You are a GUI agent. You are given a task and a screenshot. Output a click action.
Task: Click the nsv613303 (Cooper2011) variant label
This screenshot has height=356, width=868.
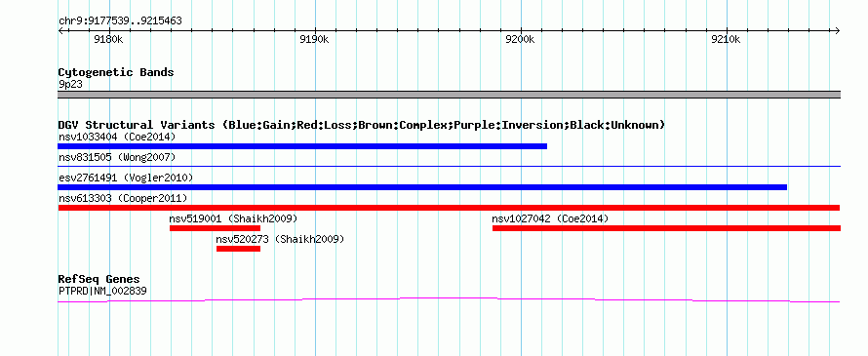pyautogui.click(x=123, y=198)
